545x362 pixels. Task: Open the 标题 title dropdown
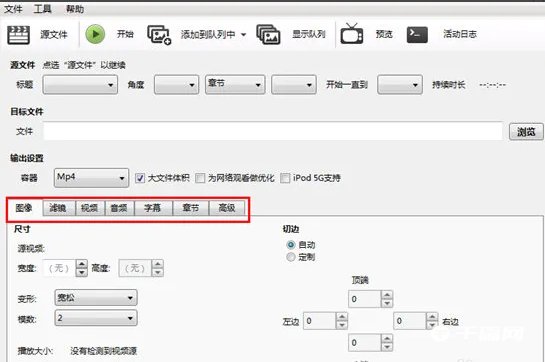(x=80, y=85)
